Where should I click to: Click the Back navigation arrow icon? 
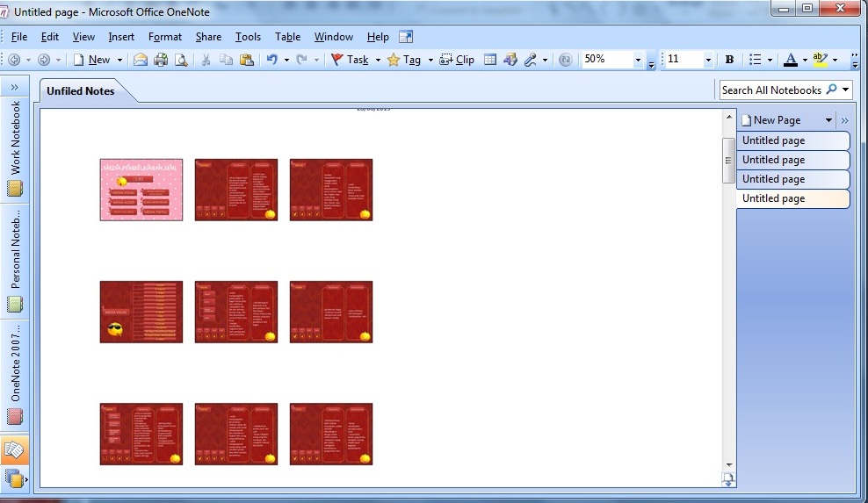pyautogui.click(x=14, y=60)
